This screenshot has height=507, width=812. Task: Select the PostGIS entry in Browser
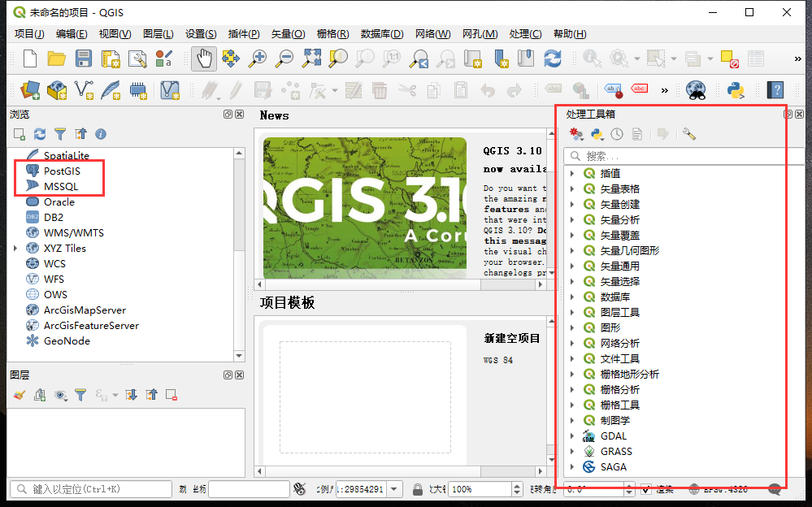point(62,171)
